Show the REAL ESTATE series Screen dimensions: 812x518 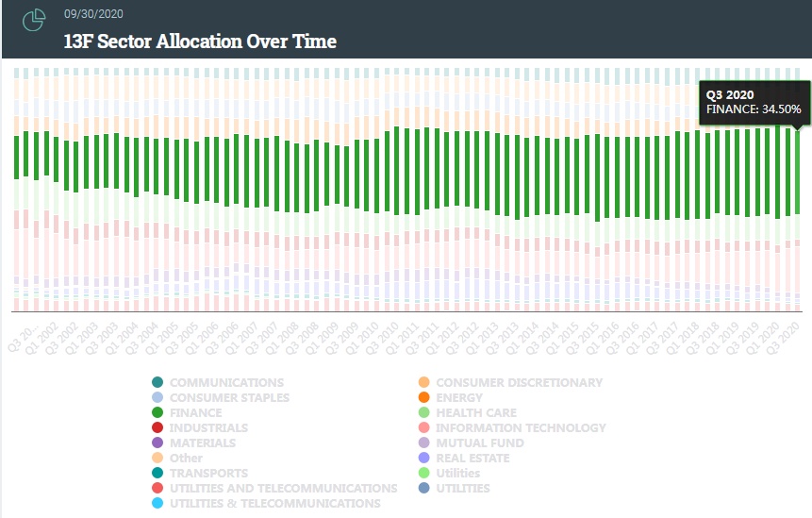click(472, 458)
